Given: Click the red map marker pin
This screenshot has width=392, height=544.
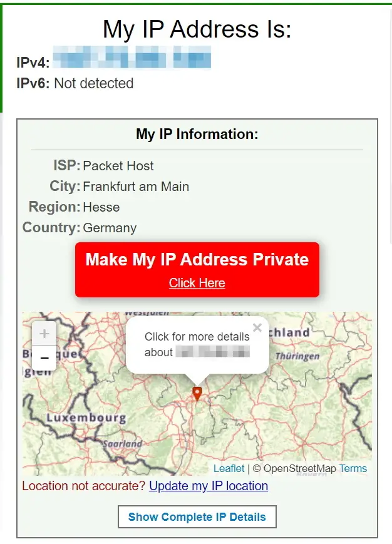Looking at the screenshot, I should click(197, 393).
